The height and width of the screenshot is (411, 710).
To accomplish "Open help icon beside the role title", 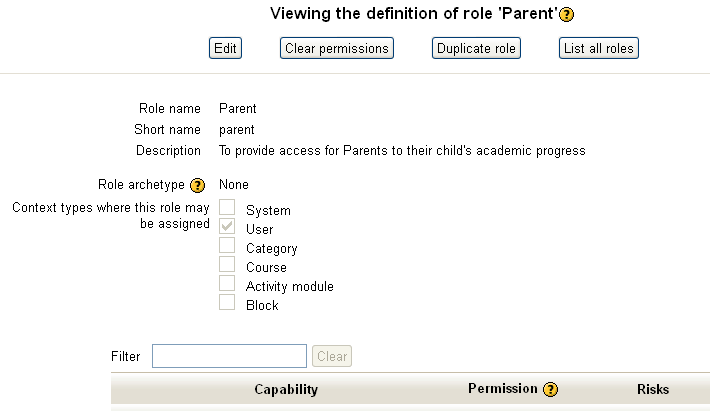I will [x=567, y=15].
